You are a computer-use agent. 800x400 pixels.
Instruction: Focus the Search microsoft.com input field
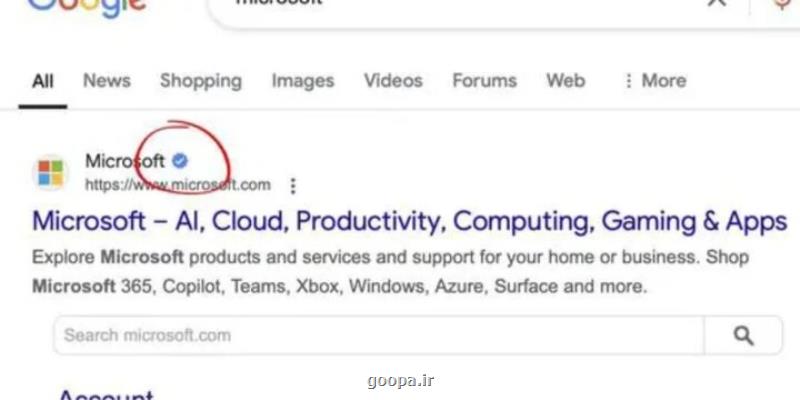coord(379,335)
